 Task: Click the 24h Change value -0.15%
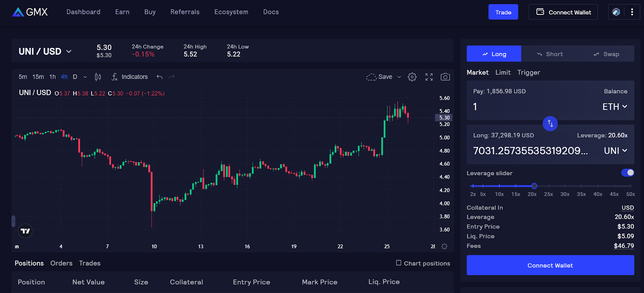pyautogui.click(x=143, y=54)
